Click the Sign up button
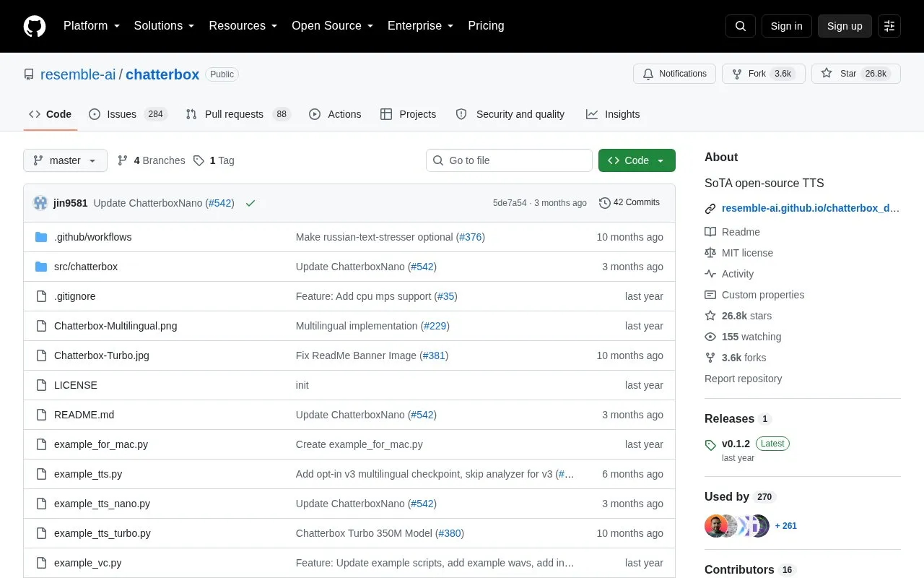The width and height of the screenshot is (924, 578). 845,26
